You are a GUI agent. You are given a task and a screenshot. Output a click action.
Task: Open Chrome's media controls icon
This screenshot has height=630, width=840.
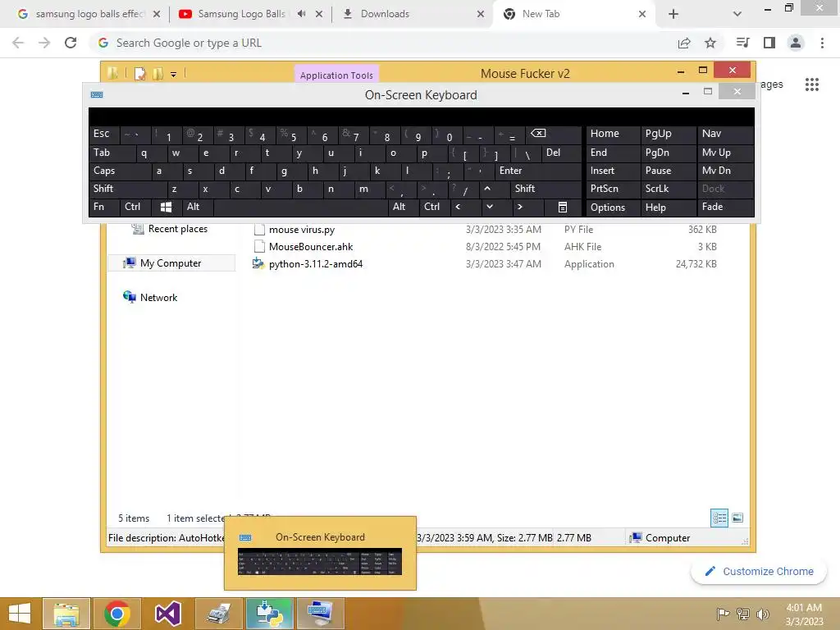[x=742, y=43]
